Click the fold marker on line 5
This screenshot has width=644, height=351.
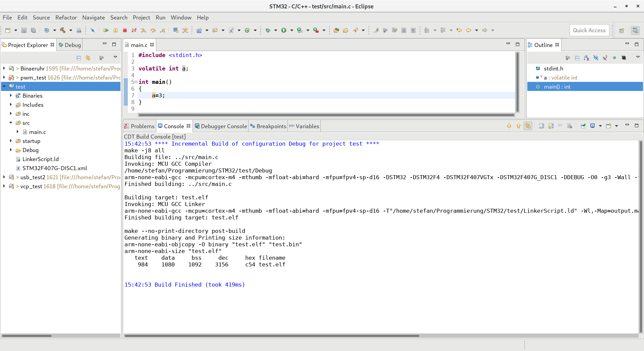pyautogui.click(x=136, y=82)
